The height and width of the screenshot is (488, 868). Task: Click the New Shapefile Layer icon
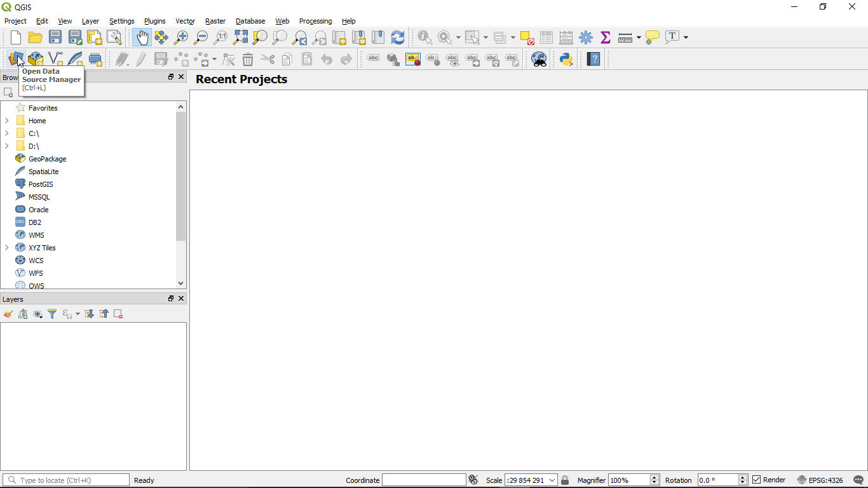55,60
